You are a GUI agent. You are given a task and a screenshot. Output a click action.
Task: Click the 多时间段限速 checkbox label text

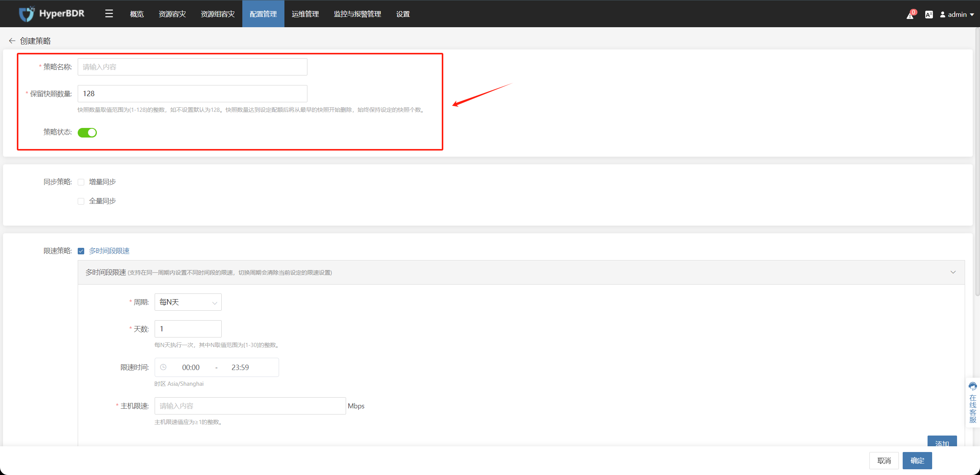click(x=109, y=251)
